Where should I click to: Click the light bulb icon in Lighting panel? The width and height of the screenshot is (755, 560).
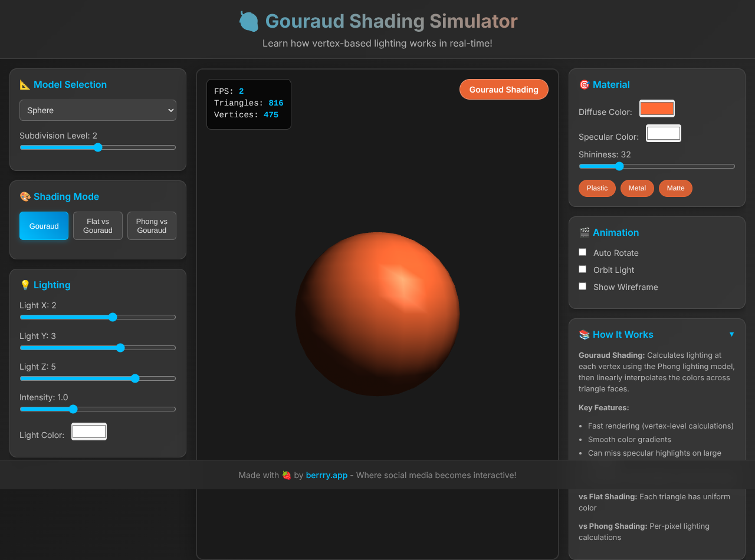tap(24, 285)
